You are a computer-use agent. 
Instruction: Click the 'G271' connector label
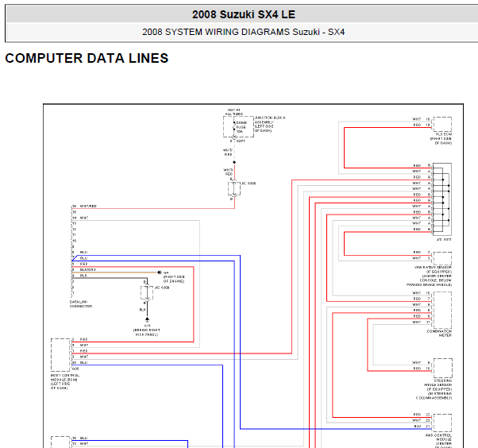[x=241, y=141]
